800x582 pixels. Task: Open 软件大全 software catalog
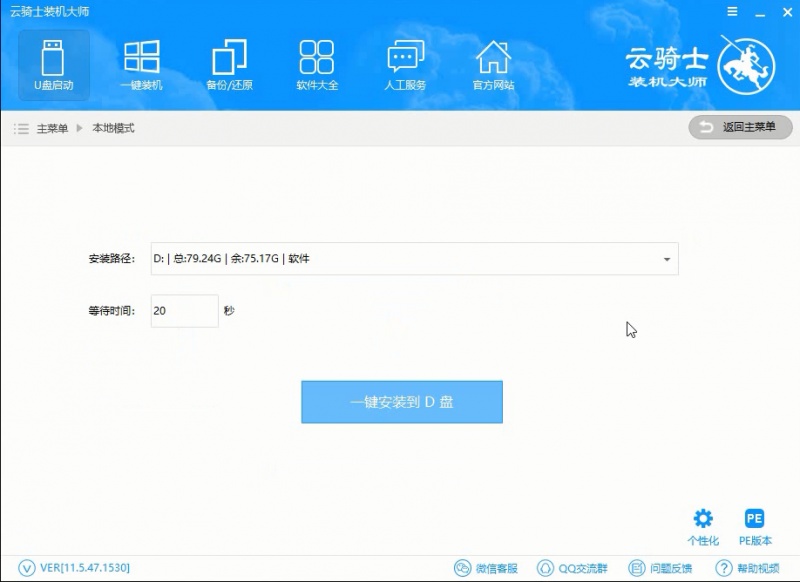tap(317, 65)
